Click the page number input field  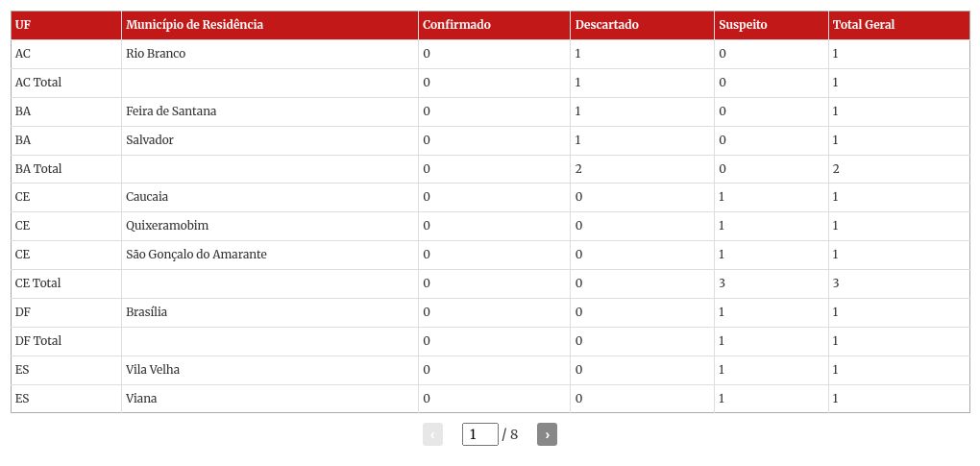(x=479, y=434)
